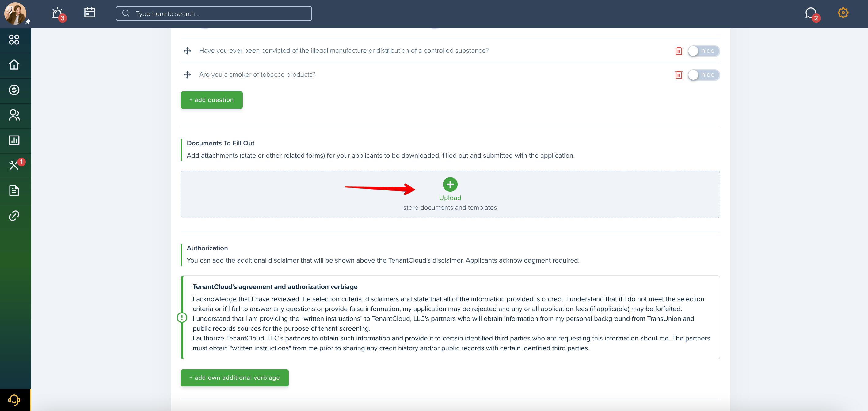
Task: Focus the 'Type here to search...' field
Action: tap(214, 13)
